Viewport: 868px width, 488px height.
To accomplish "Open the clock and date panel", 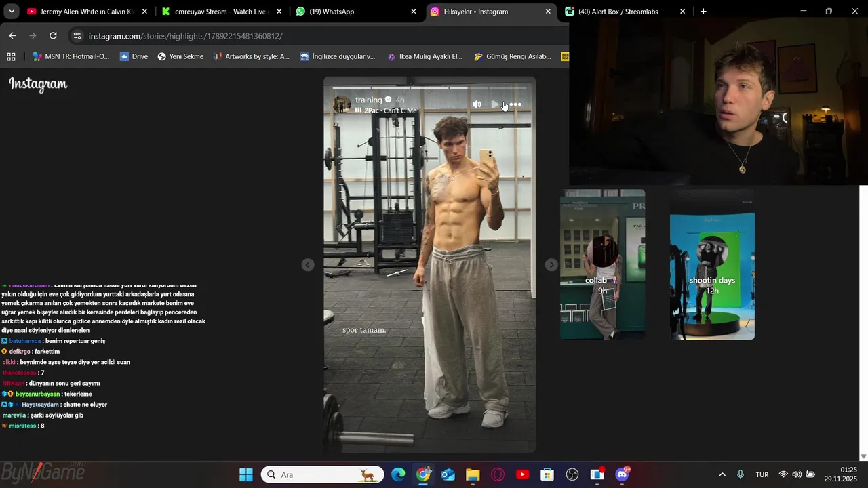I will point(841,474).
